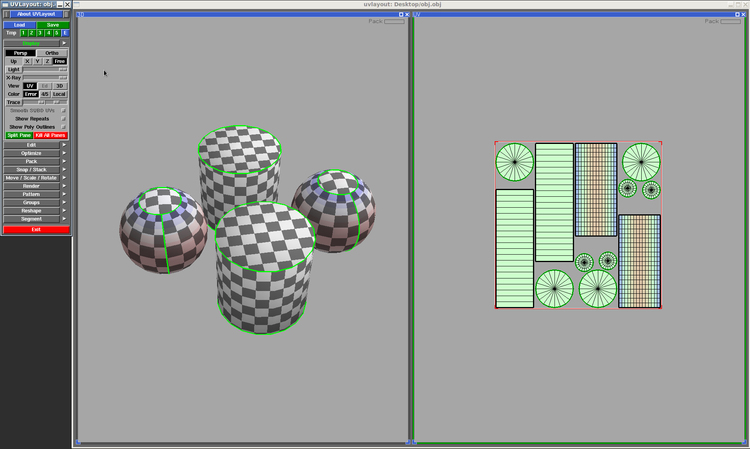The width and height of the screenshot is (750, 449).
Task: Switch projection to Ortho
Action: (x=52, y=53)
